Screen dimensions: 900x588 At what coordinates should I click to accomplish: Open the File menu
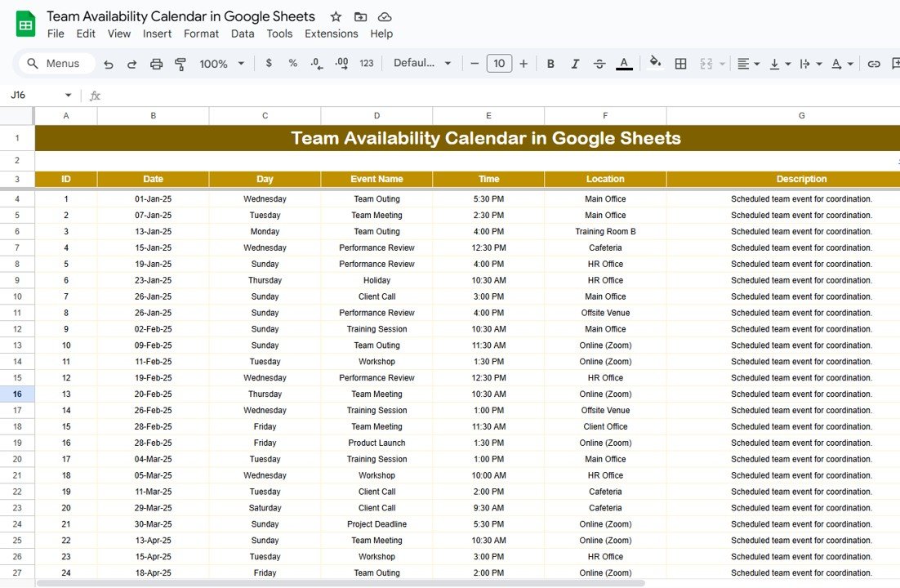pos(56,33)
